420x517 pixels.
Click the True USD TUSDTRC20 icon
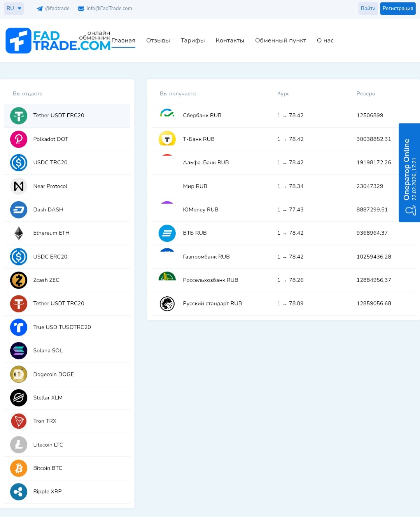click(19, 327)
